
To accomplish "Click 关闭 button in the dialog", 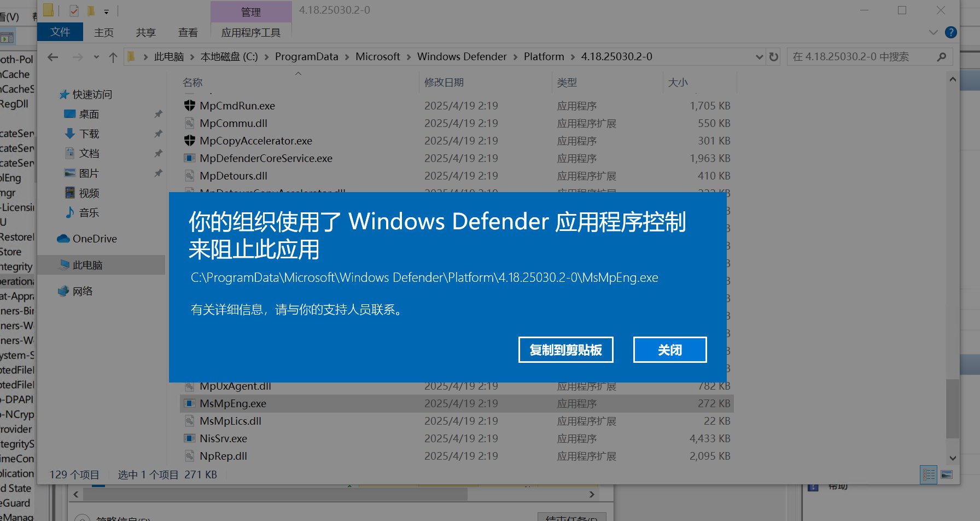I will tap(670, 350).
